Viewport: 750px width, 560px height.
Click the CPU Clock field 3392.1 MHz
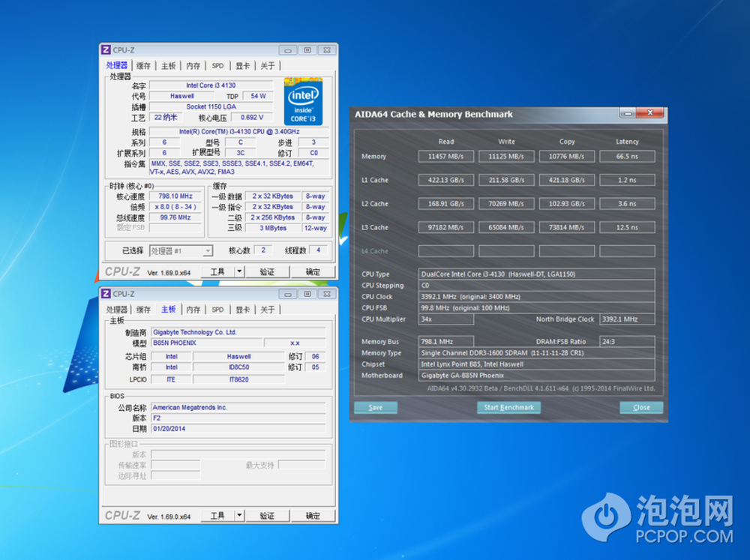tap(537, 297)
